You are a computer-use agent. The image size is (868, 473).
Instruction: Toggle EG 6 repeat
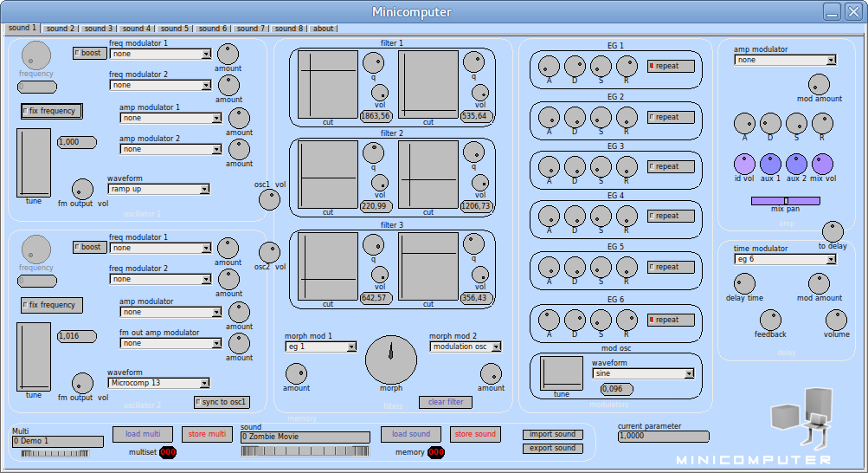pos(671,321)
